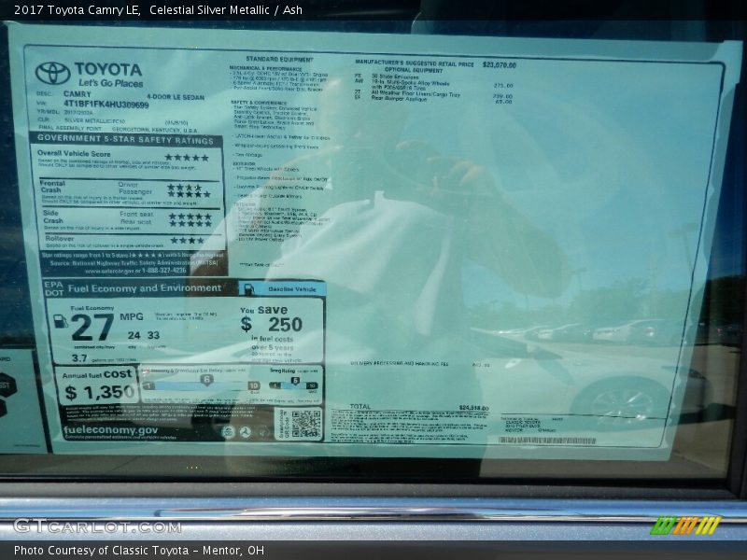Image resolution: width=747 pixels, height=560 pixels.
Task: Click the 'Fuel Economy and Environment' heading
Action: click(x=145, y=288)
